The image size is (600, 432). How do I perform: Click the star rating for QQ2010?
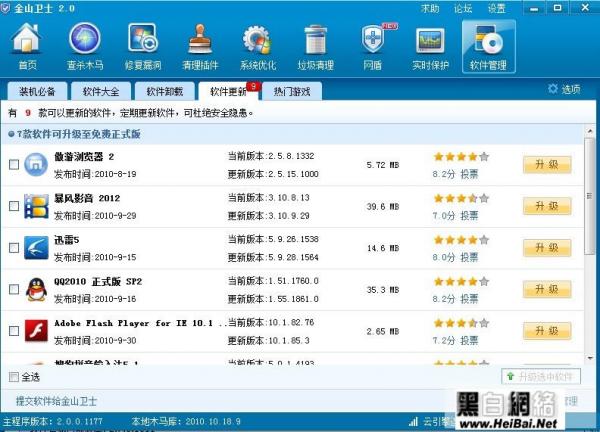pos(460,282)
